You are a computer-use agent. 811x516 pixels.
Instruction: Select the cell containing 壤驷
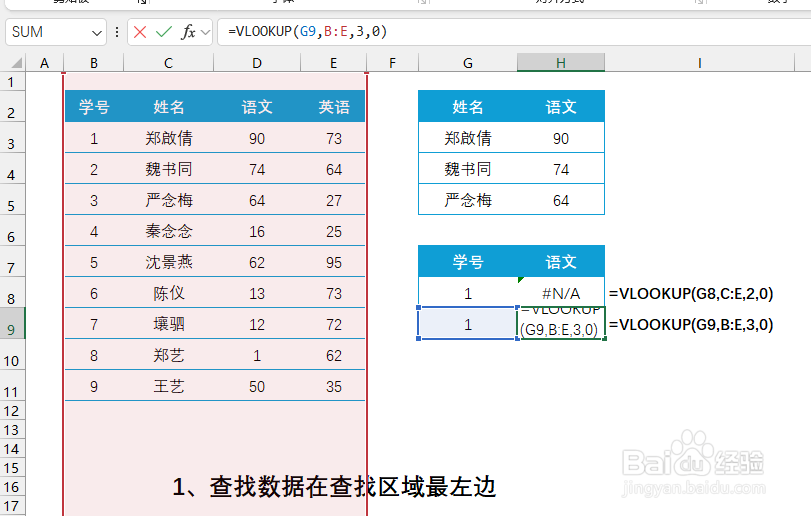coord(169,324)
